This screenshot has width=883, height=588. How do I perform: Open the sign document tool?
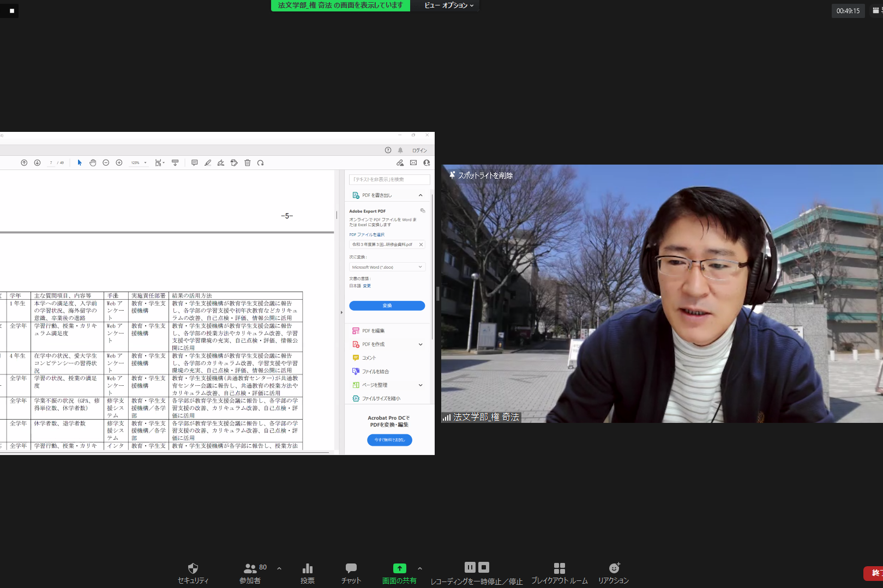(221, 163)
